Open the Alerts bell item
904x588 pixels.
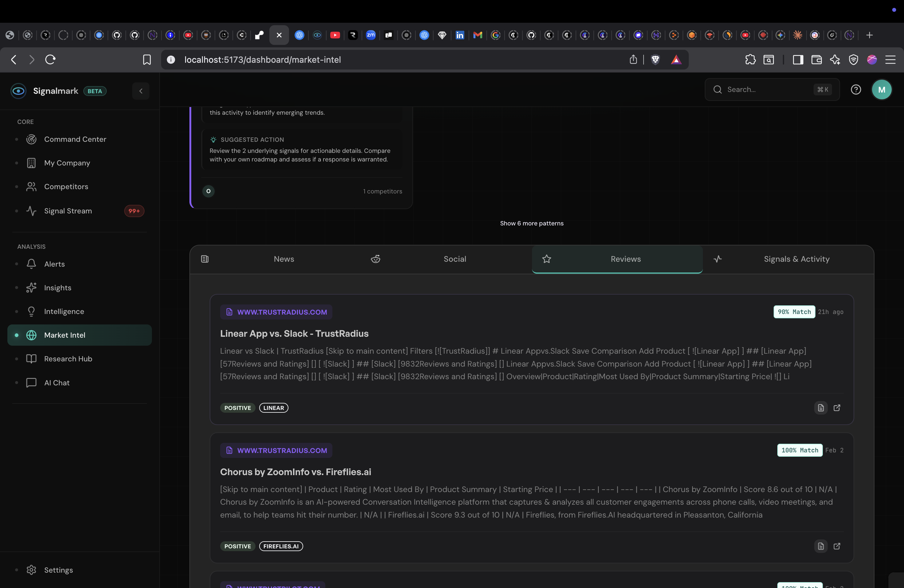(54, 264)
